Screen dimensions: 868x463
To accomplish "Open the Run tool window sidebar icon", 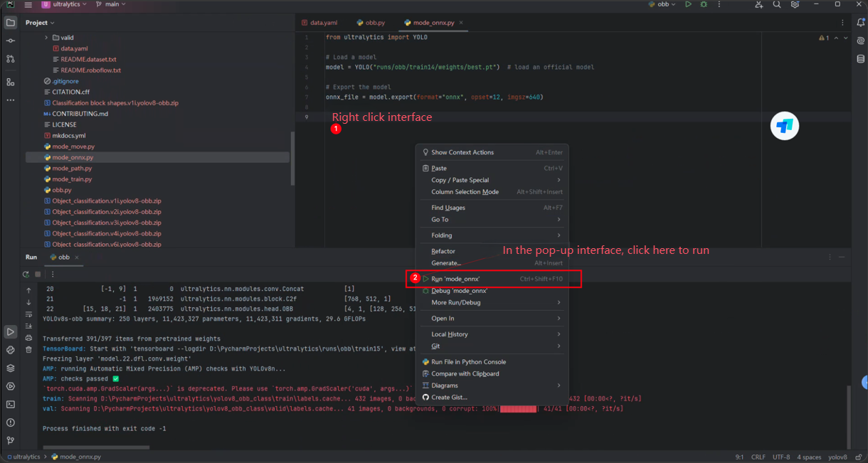I will pyautogui.click(x=10, y=331).
